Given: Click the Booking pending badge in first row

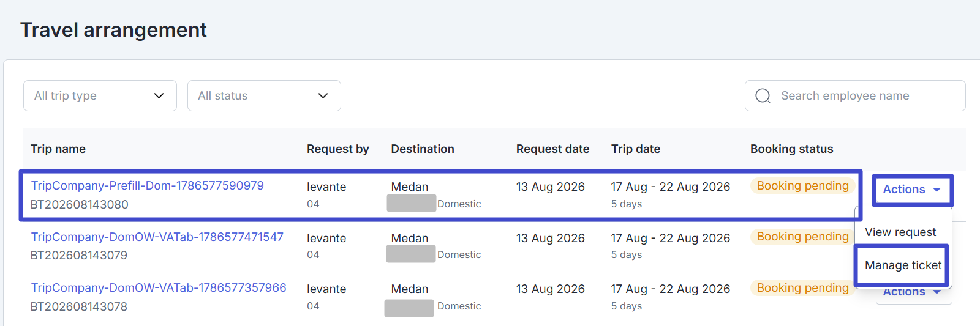Looking at the screenshot, I should [802, 186].
